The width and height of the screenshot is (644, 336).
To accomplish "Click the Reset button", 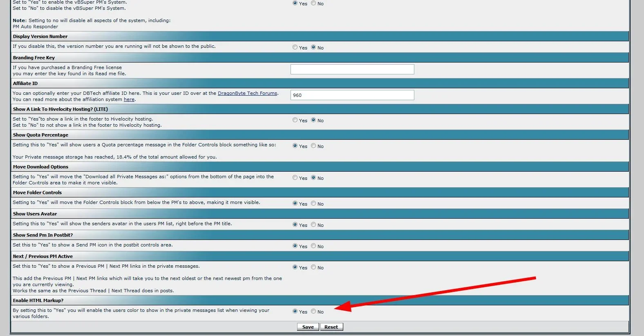I will pyautogui.click(x=331, y=327).
